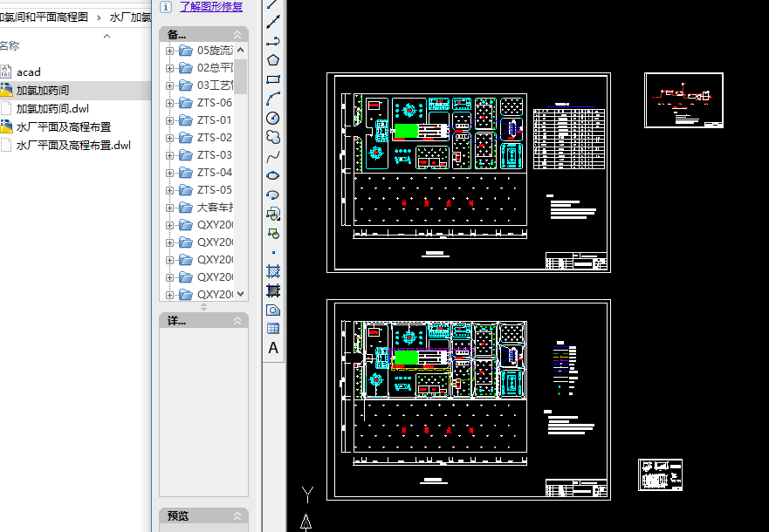The width and height of the screenshot is (769, 532).
Task: Click the backup tree scrollbar thumb
Action: pos(240,76)
